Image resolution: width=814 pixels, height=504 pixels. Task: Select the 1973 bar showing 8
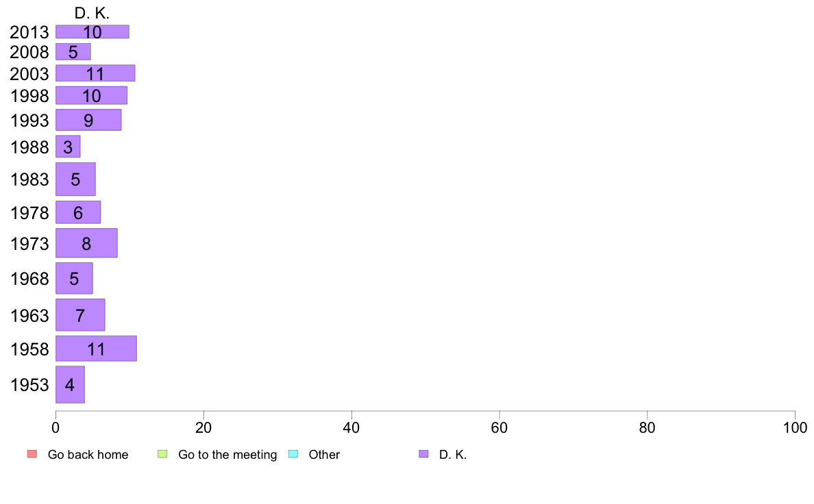click(x=87, y=243)
